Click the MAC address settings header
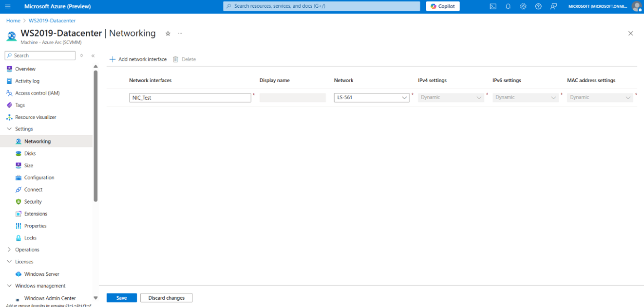 coord(591,80)
